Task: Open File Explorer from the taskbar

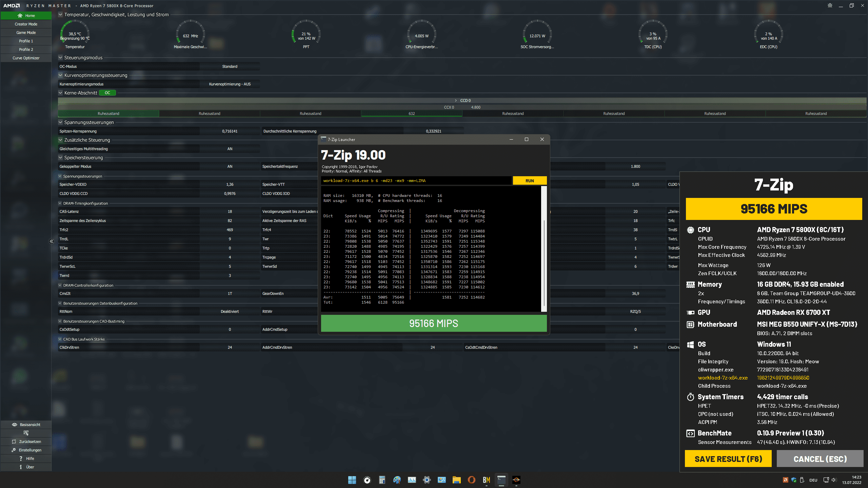Action: click(457, 480)
